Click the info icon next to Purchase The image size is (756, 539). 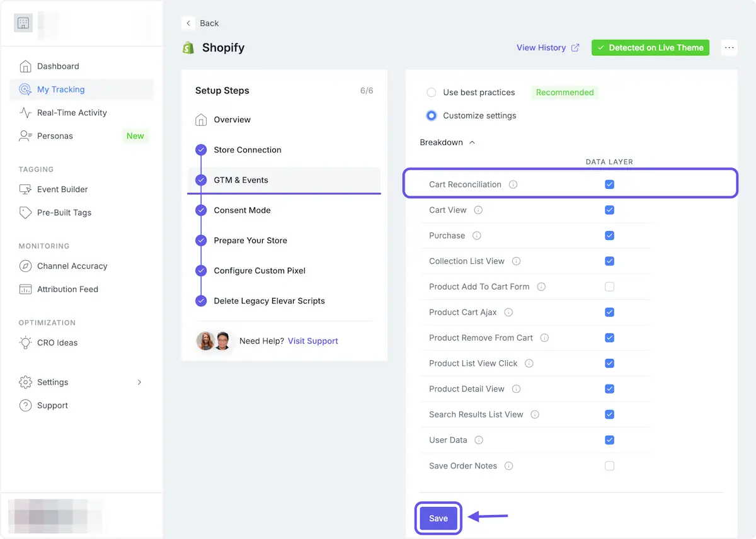click(477, 235)
